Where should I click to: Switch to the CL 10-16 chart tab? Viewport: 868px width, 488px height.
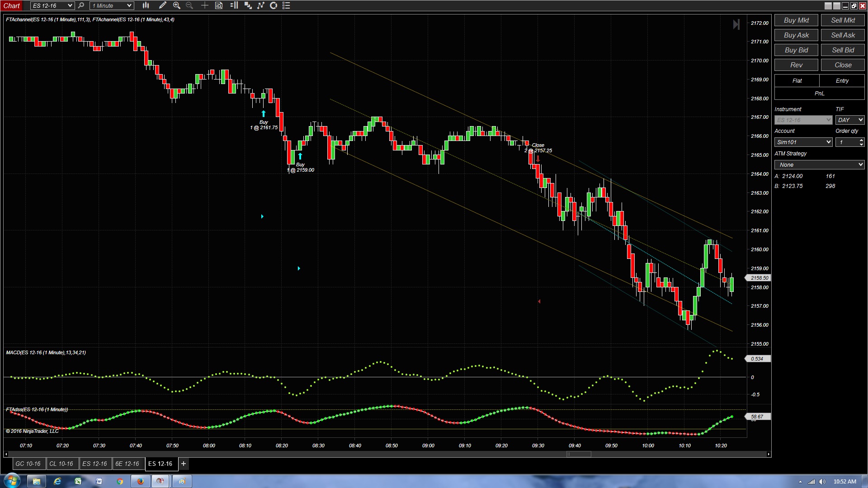(x=61, y=464)
